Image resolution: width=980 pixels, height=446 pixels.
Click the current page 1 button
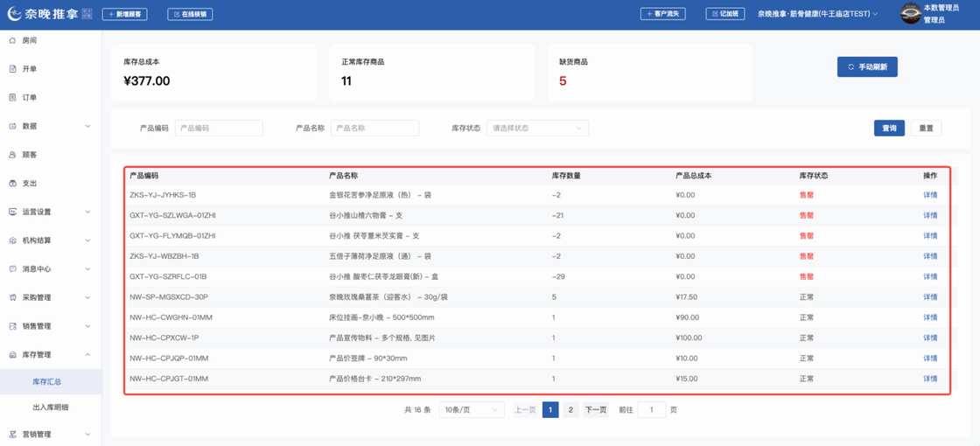click(550, 410)
